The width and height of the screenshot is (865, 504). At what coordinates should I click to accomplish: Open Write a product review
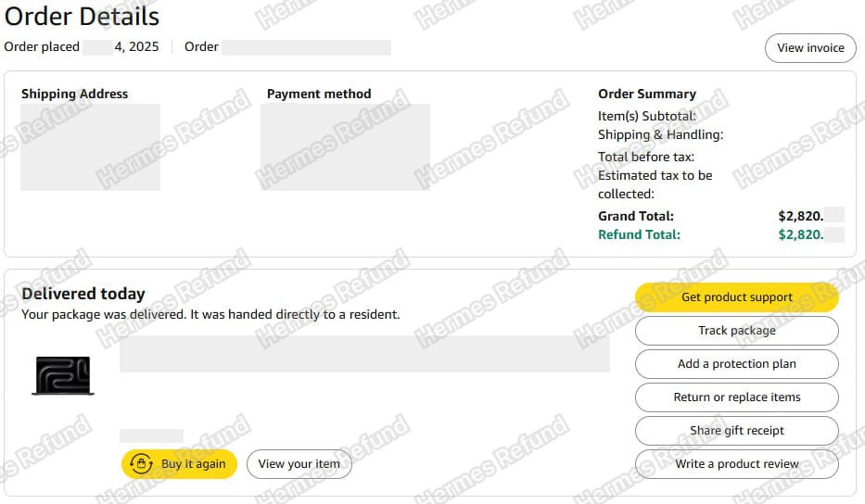coord(736,464)
